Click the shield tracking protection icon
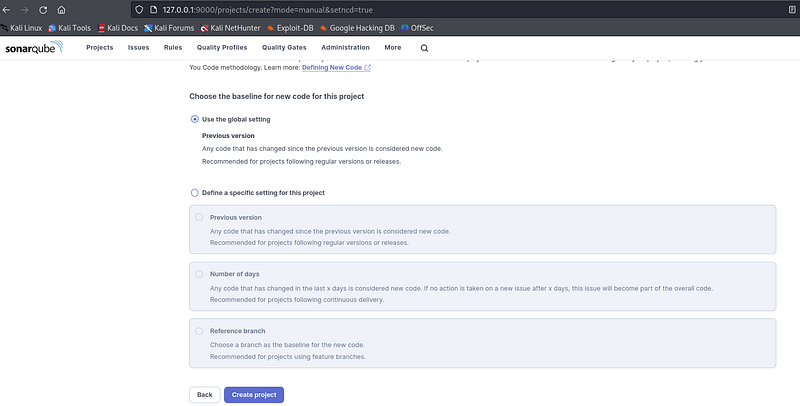This screenshot has height=406, width=800. (x=139, y=10)
